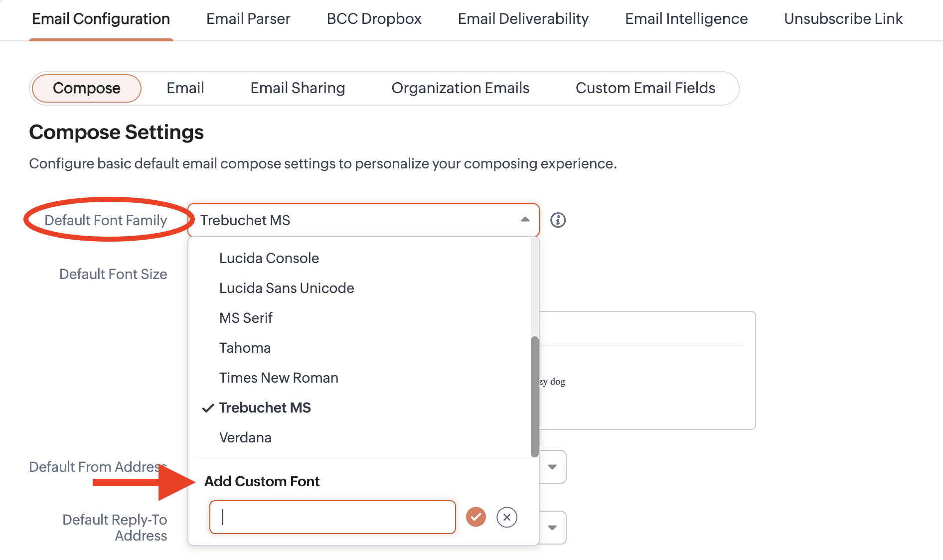The image size is (943, 560).
Task: Confirm custom font with the checkmark icon
Action: coord(476,517)
